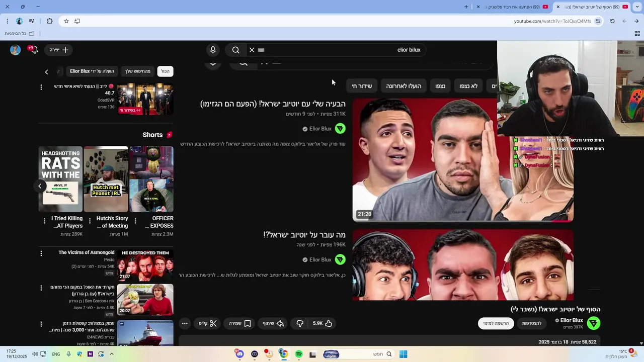Open the YouTube account avatar menu
644x362 pixels.
16,50
